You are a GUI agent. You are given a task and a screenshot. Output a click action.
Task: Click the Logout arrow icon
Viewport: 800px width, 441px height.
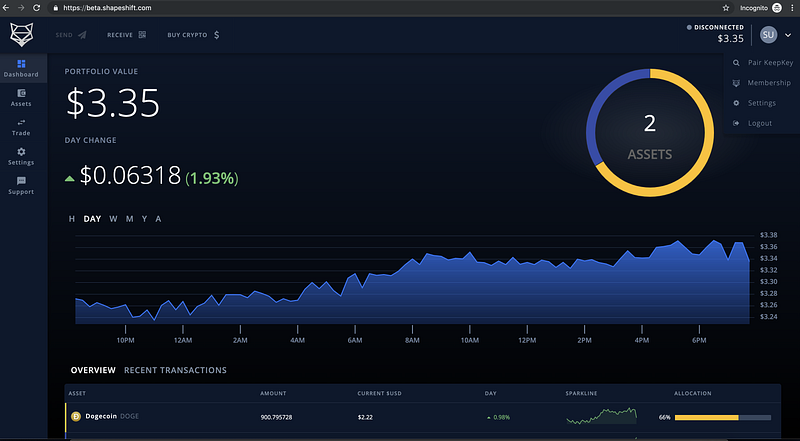click(x=736, y=123)
